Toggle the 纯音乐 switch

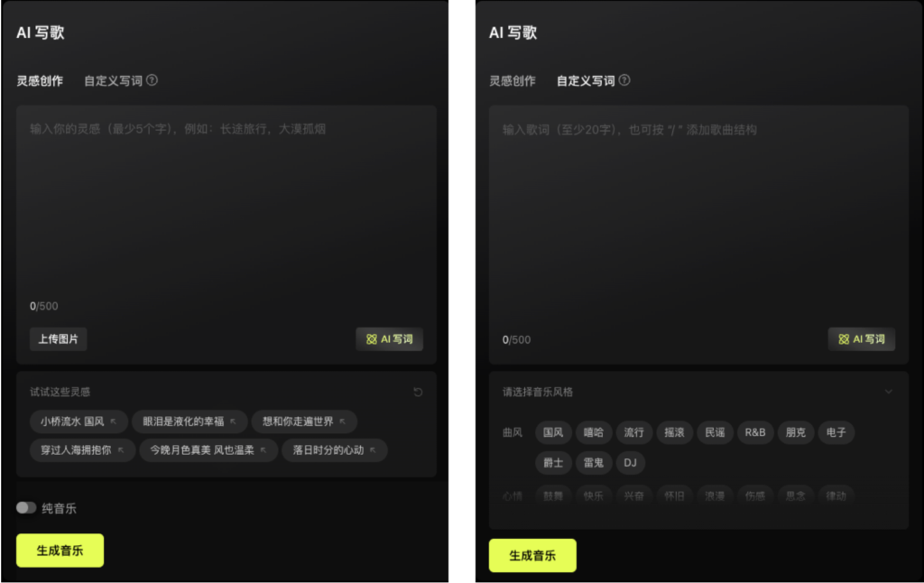pyautogui.click(x=26, y=507)
